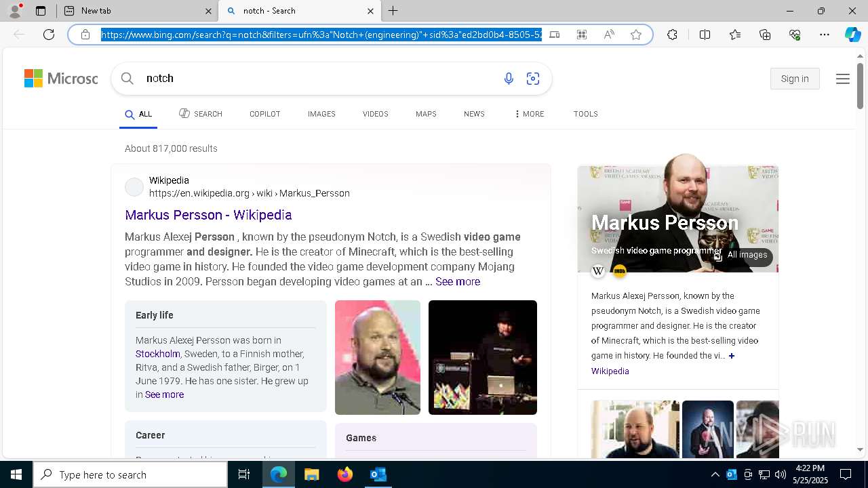Open search TOOLS options
The image size is (868, 488).
pos(585,114)
